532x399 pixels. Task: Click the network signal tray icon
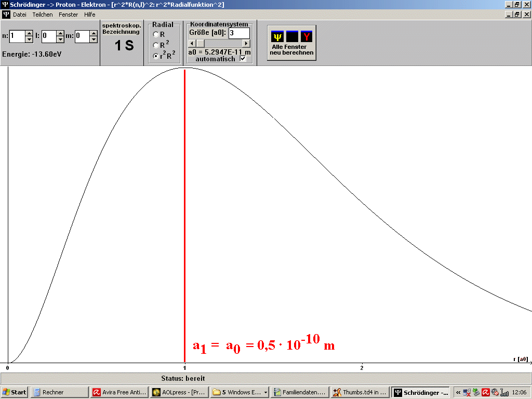click(x=504, y=392)
